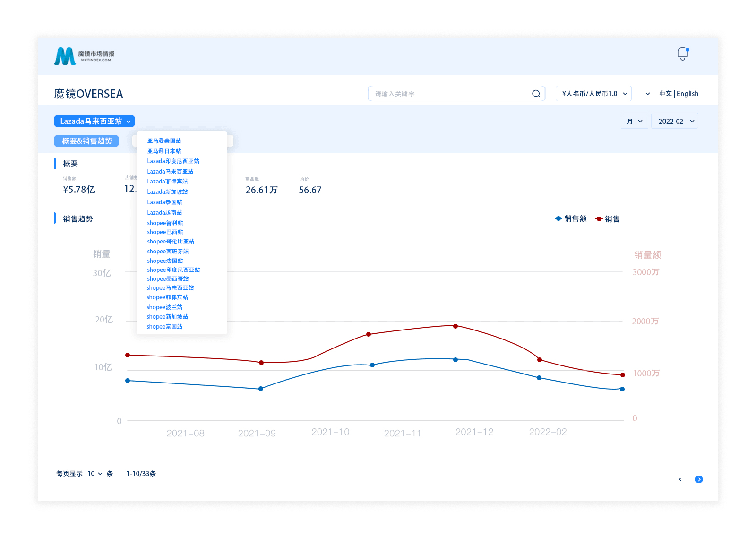Image resolution: width=756 pixels, height=539 pixels.
Task: Select 亚马逊美国站 from the list
Action: tap(164, 141)
